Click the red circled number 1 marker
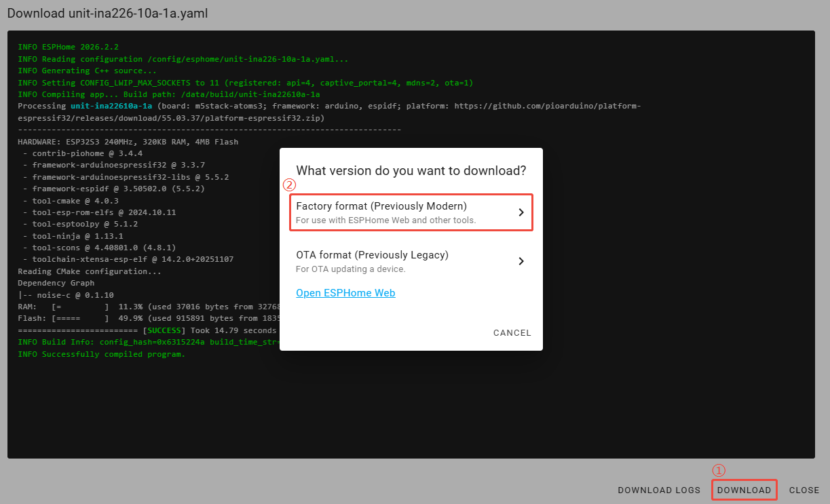 click(719, 470)
